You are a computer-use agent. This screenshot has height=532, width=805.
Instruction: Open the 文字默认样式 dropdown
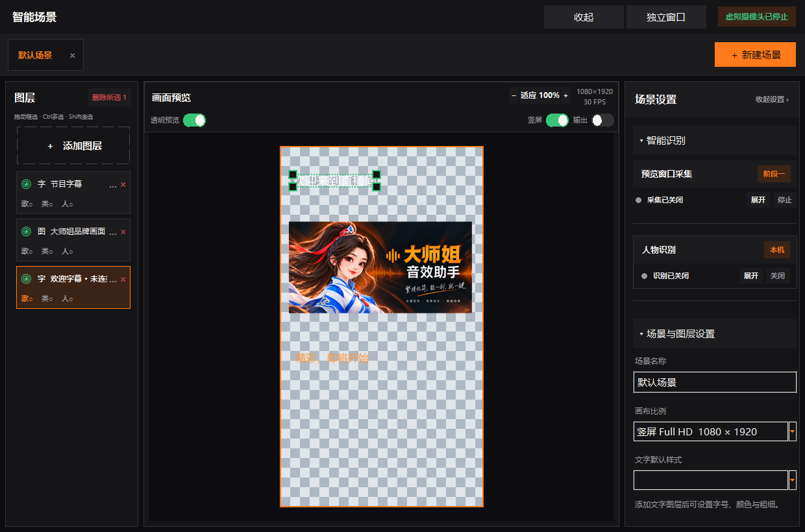click(x=793, y=480)
